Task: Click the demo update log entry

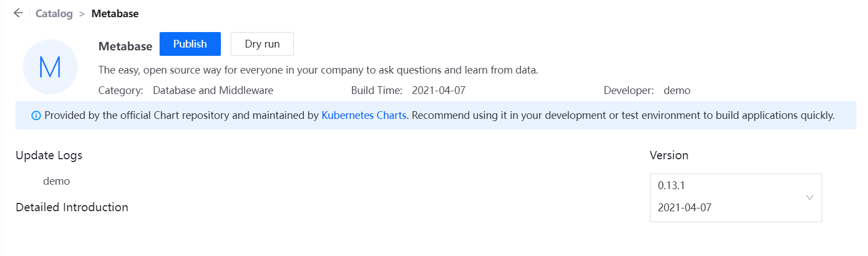Action: 56,181
